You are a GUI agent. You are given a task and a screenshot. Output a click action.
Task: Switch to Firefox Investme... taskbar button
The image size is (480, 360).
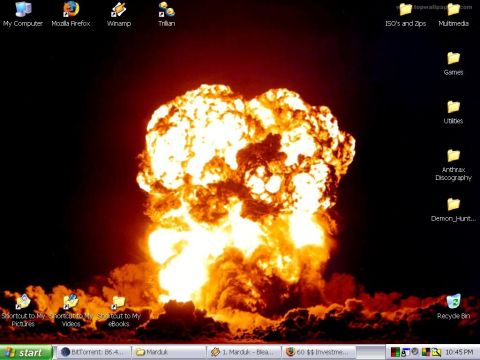coord(319,352)
